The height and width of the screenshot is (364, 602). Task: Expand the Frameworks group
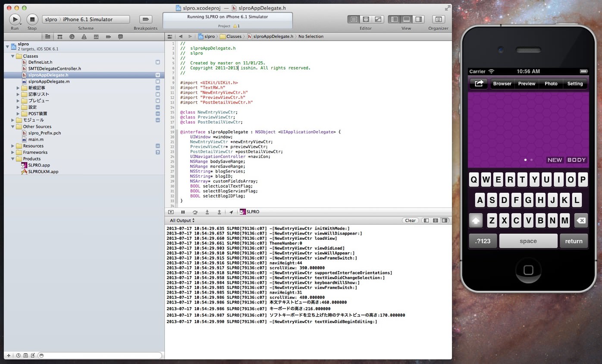coord(13,152)
